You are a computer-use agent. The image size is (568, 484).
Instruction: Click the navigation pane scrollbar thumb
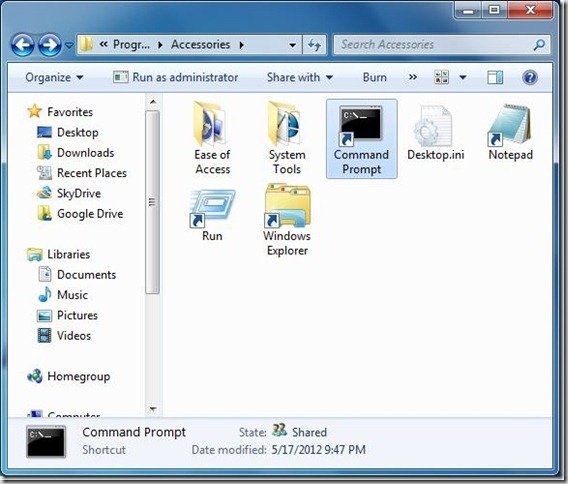click(x=153, y=202)
